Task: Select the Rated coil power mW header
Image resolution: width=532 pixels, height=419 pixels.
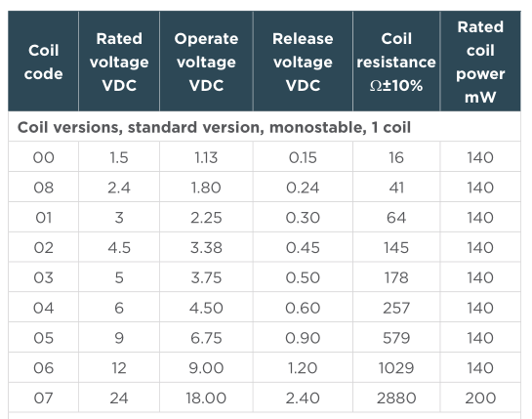Action: [480, 62]
